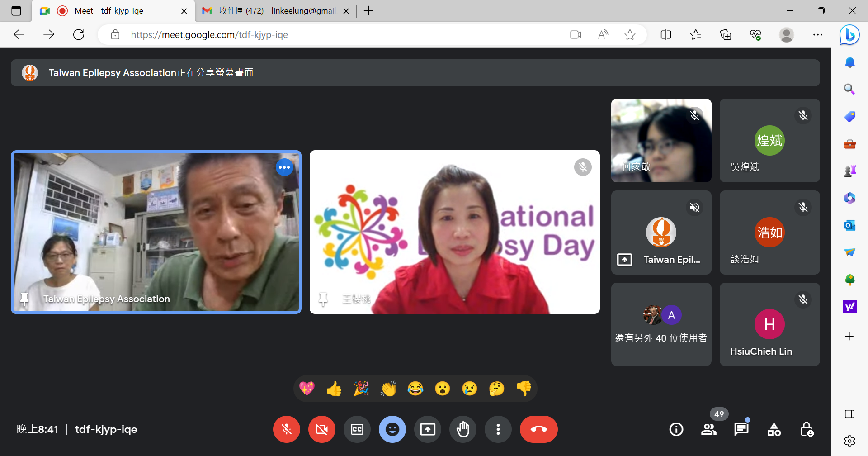Raise your hand in the meeting
Viewport: 868px width, 456px height.
(x=462, y=429)
